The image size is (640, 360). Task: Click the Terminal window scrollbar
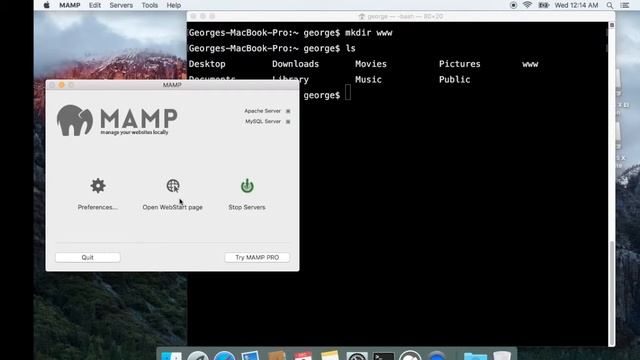[611, 293]
